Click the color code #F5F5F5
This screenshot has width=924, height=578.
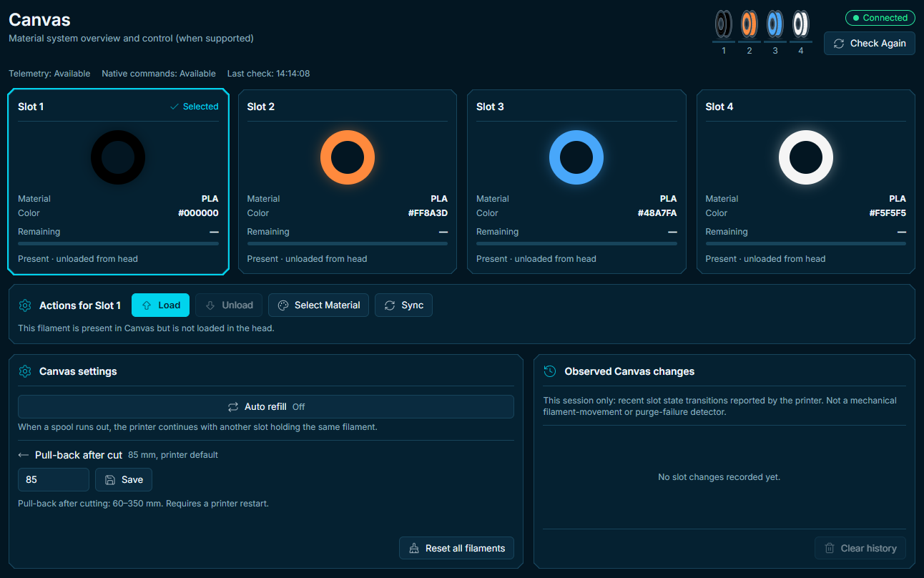click(888, 213)
